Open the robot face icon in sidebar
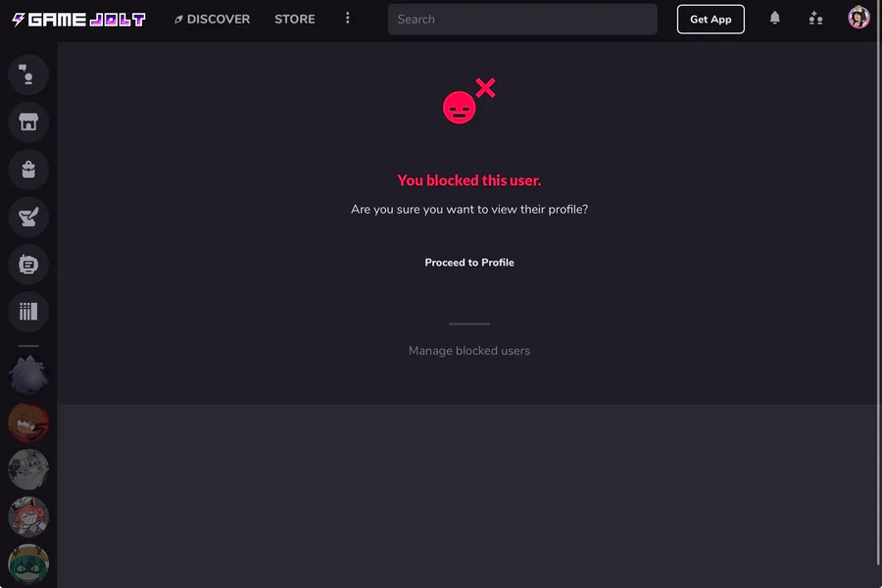The width and height of the screenshot is (882, 588). [x=28, y=264]
